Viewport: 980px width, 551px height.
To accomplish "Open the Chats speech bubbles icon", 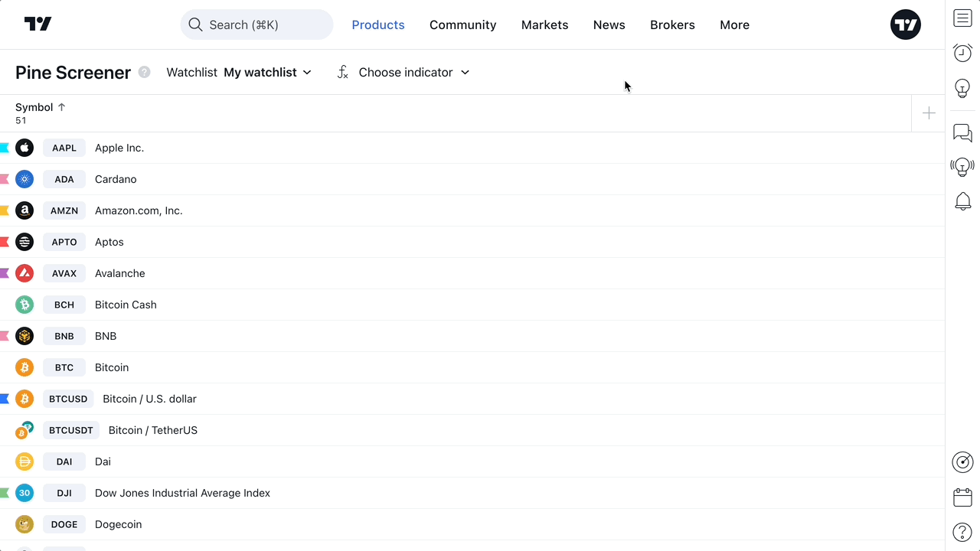I will click(x=962, y=133).
